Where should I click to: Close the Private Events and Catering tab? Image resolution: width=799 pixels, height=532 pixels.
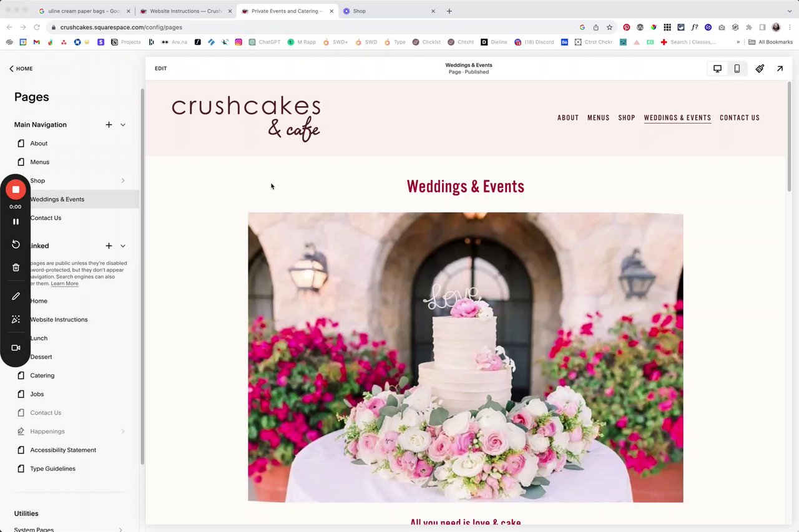pyautogui.click(x=331, y=11)
